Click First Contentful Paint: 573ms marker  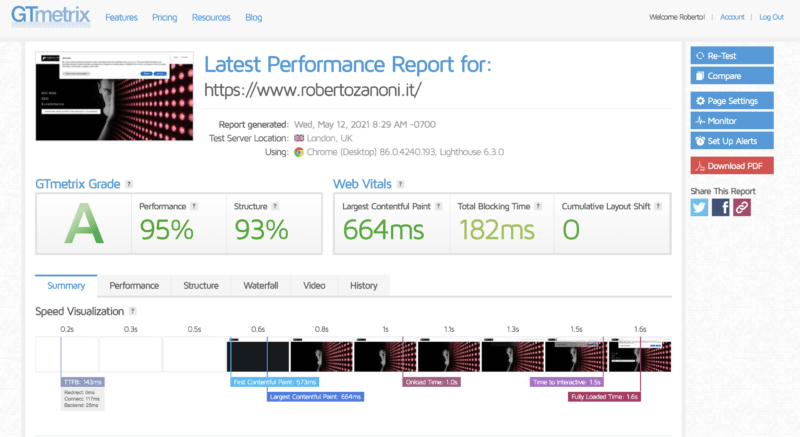click(274, 382)
